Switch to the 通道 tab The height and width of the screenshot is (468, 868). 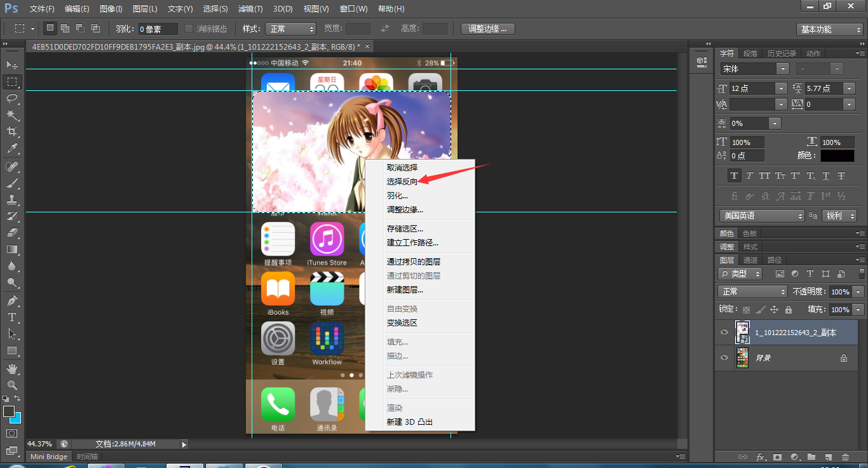click(750, 259)
